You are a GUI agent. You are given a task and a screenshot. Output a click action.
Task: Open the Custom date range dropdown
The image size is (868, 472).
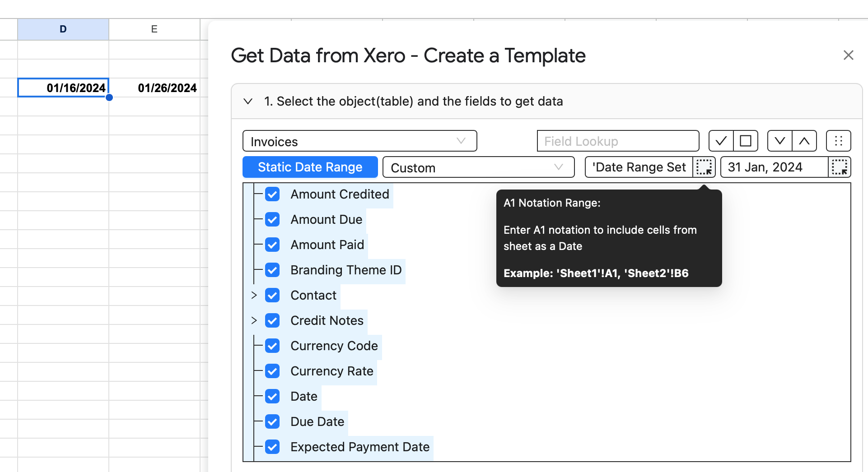pyautogui.click(x=478, y=167)
